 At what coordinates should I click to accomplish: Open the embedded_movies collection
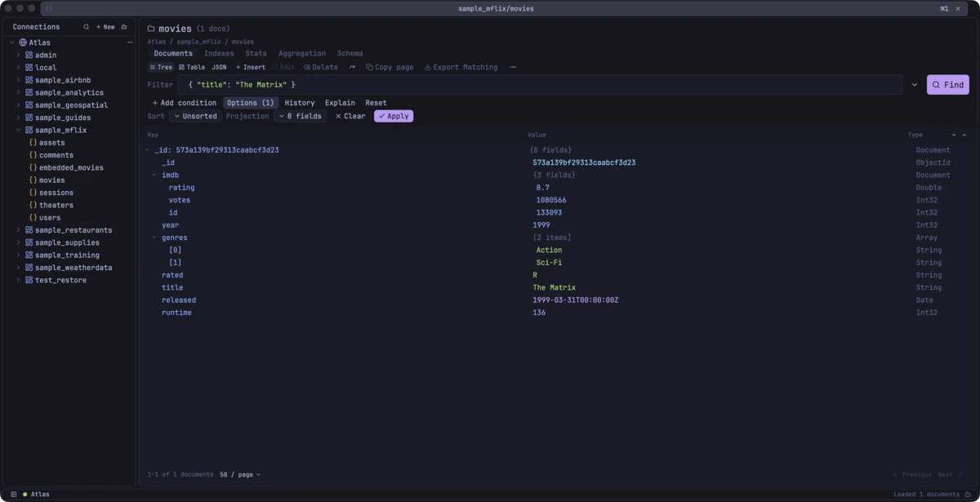pyautogui.click(x=71, y=167)
